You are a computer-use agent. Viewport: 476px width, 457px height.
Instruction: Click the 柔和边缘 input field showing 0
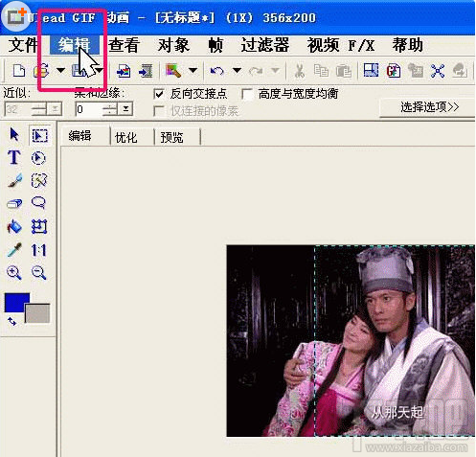(89, 109)
